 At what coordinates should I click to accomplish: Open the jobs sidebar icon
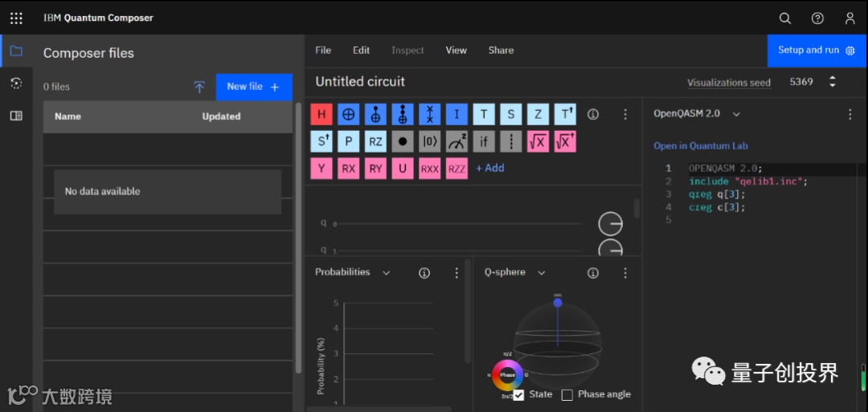(x=17, y=84)
